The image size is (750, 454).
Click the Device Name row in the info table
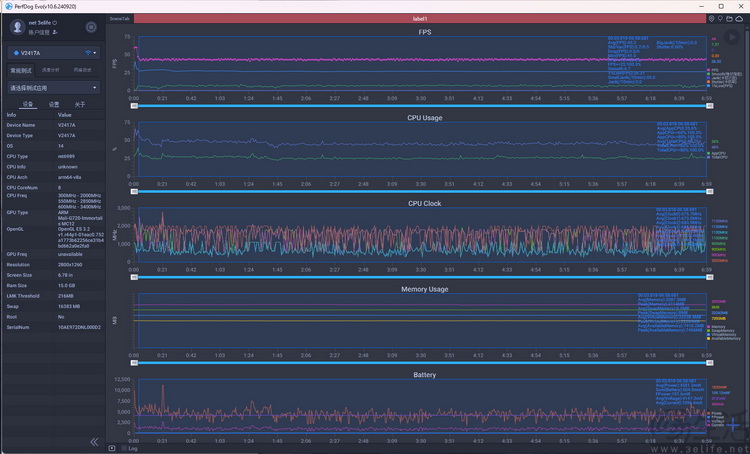coord(54,125)
